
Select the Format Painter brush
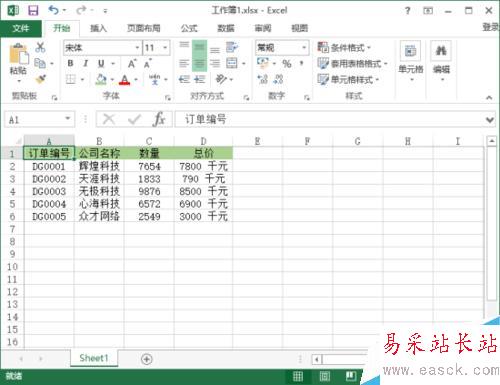(x=41, y=79)
